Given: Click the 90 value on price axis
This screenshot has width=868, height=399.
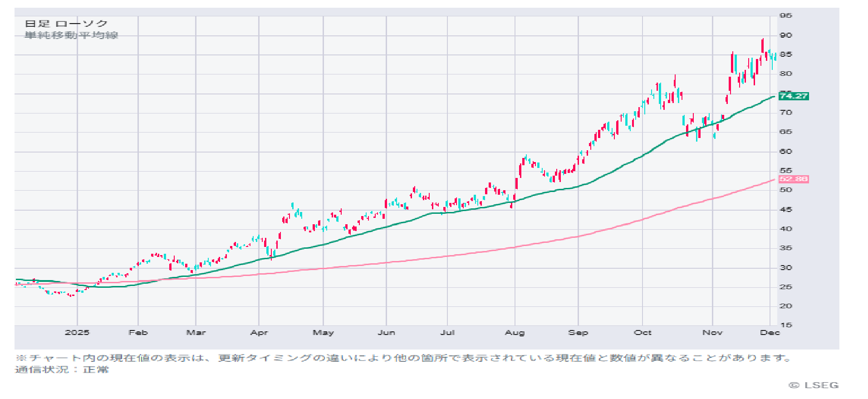Looking at the screenshot, I should tap(786, 35).
